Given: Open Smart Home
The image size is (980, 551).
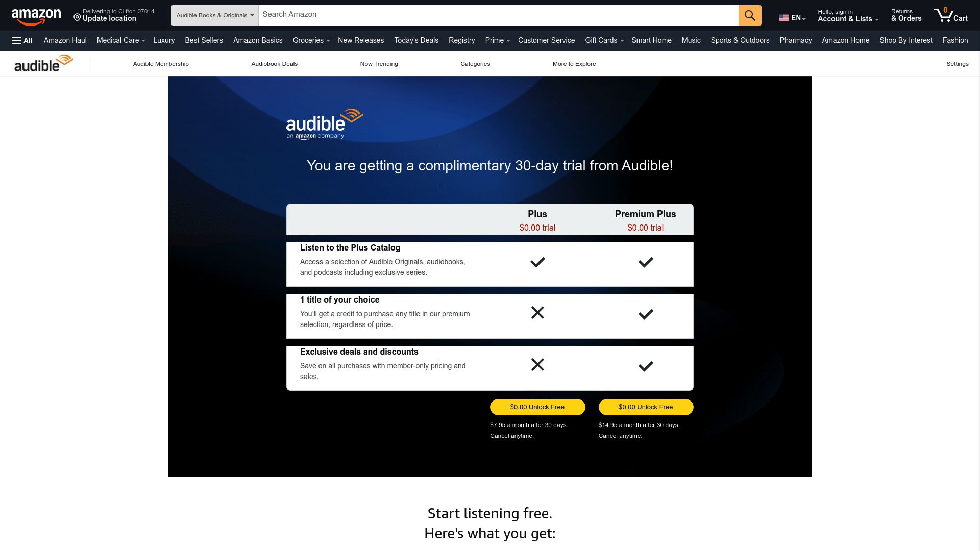Looking at the screenshot, I should pyautogui.click(x=651, y=40).
